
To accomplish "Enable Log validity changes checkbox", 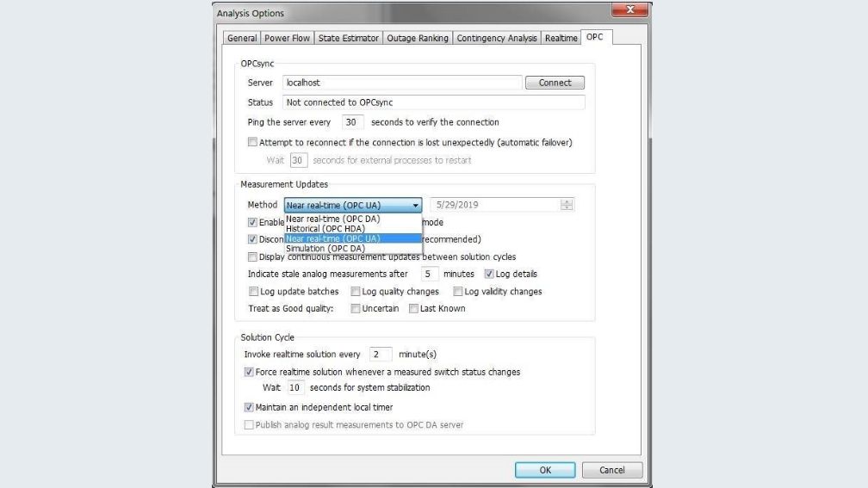I will (458, 292).
